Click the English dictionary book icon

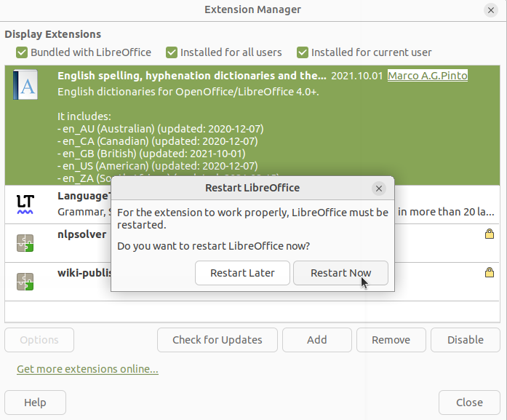click(25, 84)
